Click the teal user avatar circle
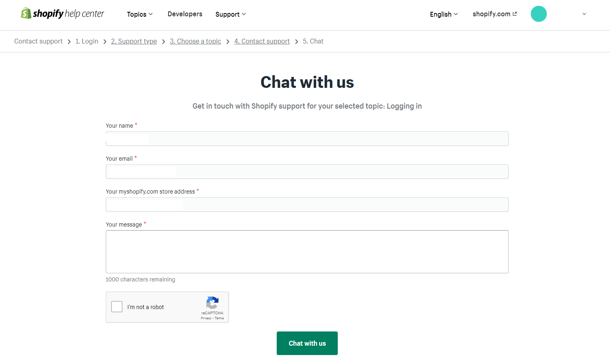The image size is (610, 364). (x=538, y=14)
